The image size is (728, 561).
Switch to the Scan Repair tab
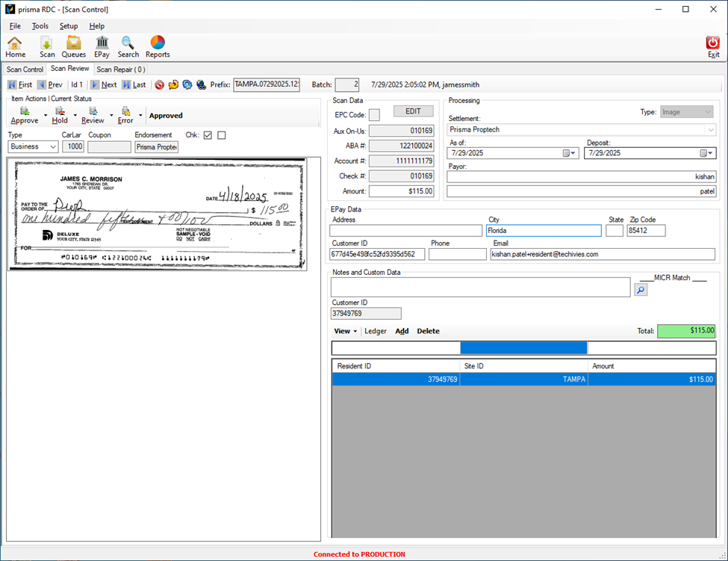121,69
